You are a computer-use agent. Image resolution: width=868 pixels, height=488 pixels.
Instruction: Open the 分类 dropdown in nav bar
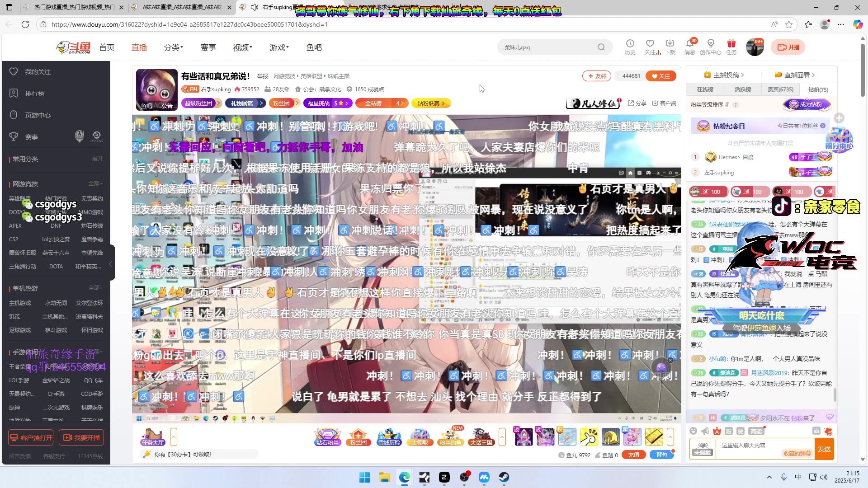tap(174, 47)
